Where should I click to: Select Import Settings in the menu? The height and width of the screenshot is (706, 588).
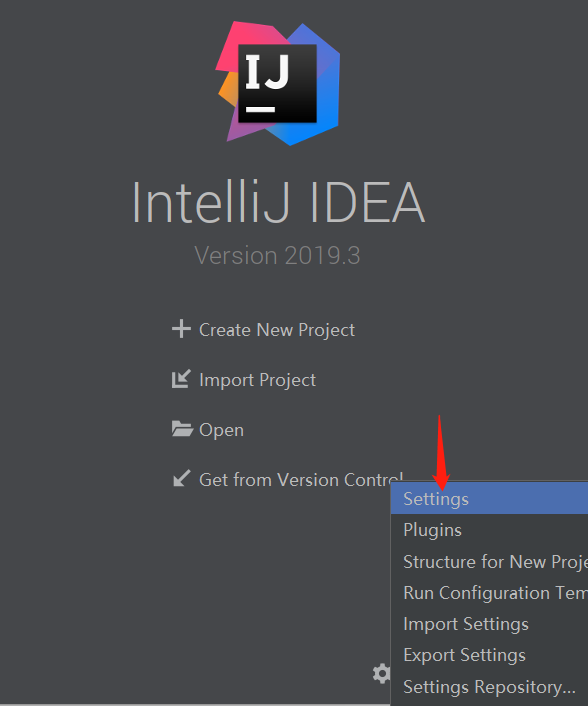tap(489, 624)
